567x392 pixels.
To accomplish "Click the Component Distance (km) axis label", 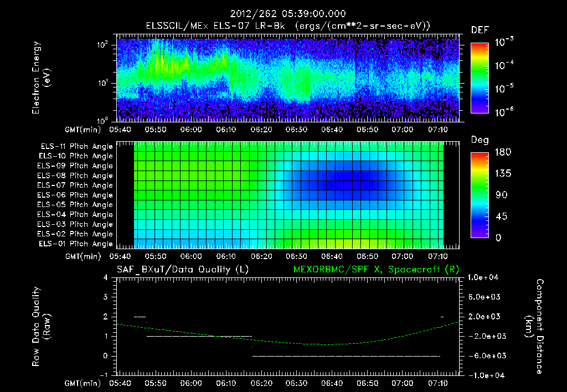I will [x=534, y=326].
